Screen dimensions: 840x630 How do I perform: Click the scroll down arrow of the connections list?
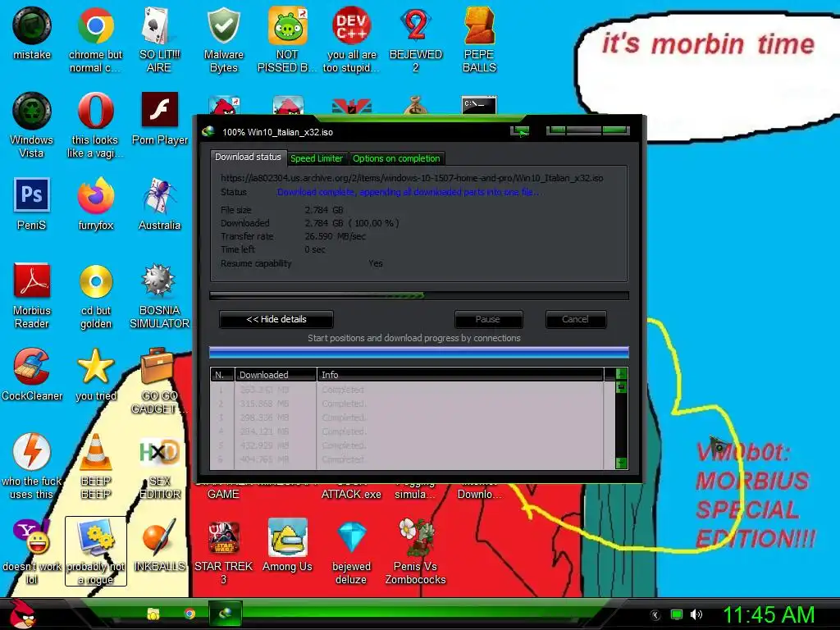pos(622,463)
